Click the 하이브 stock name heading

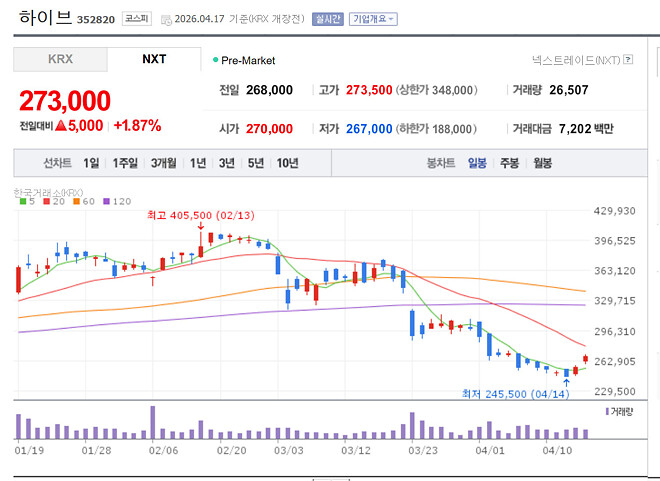coord(45,17)
